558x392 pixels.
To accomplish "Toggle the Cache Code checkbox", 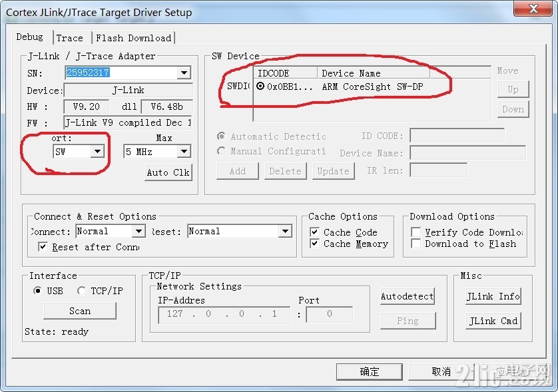I will (x=314, y=232).
